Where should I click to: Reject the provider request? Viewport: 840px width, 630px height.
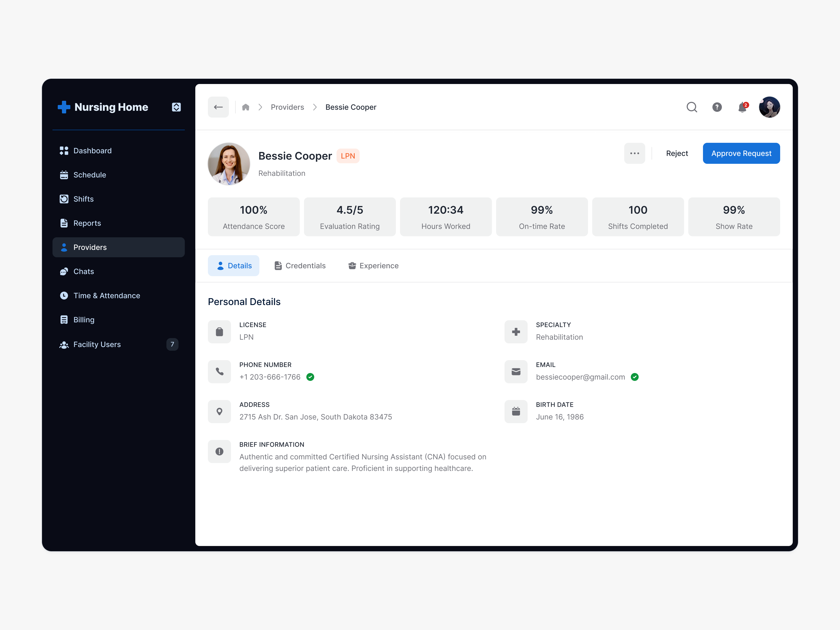(x=677, y=153)
